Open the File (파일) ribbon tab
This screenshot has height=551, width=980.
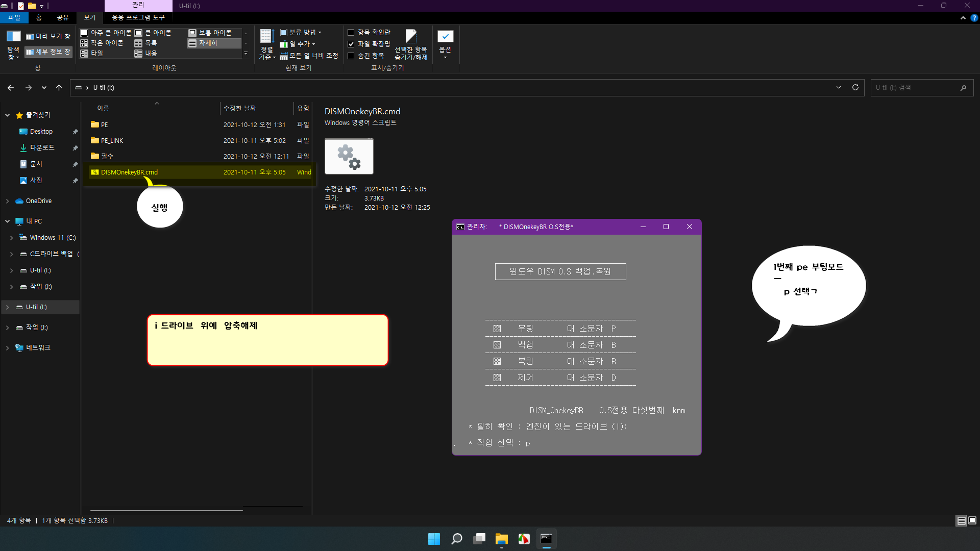pos(14,17)
